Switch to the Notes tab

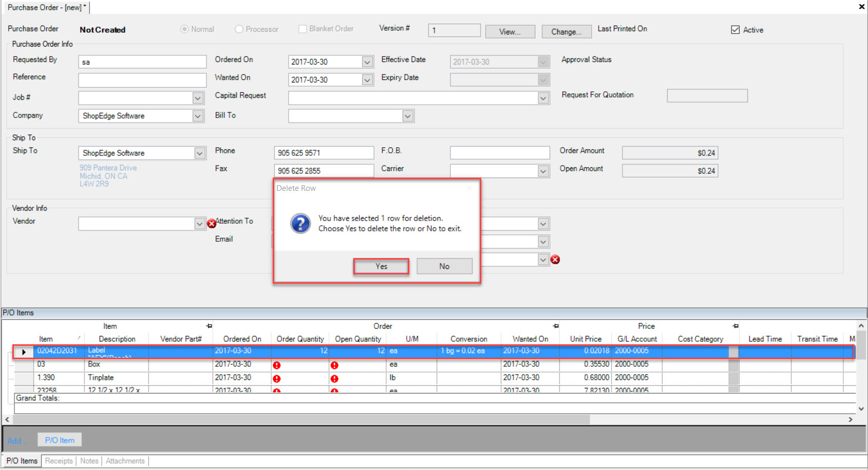tap(89, 461)
